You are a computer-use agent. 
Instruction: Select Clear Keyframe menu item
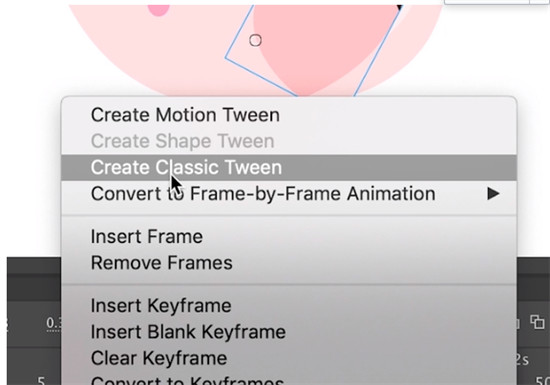(x=288, y=358)
